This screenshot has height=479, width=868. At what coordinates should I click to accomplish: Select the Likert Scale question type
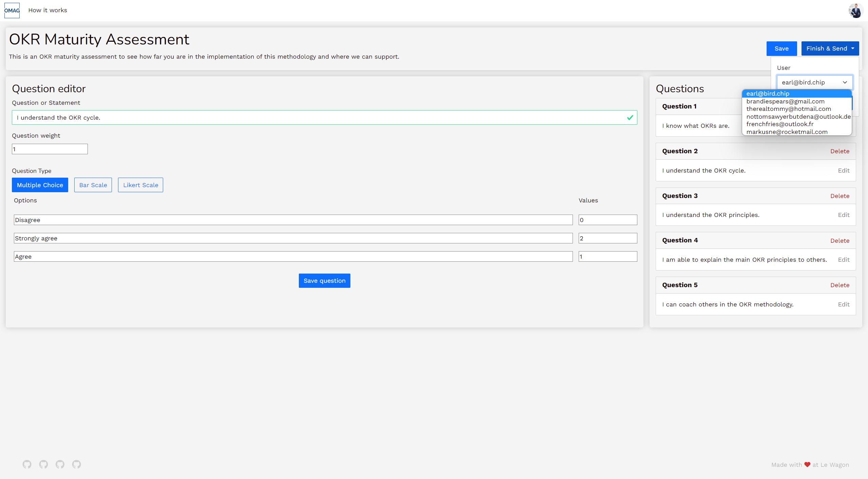coord(140,185)
